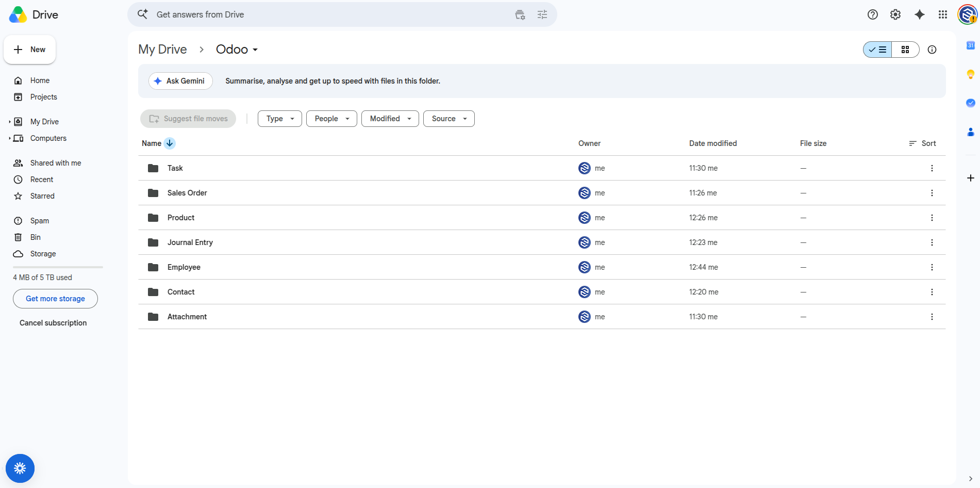Open more actions for Sales Order folder
The width and height of the screenshot is (980, 488).
point(932,193)
